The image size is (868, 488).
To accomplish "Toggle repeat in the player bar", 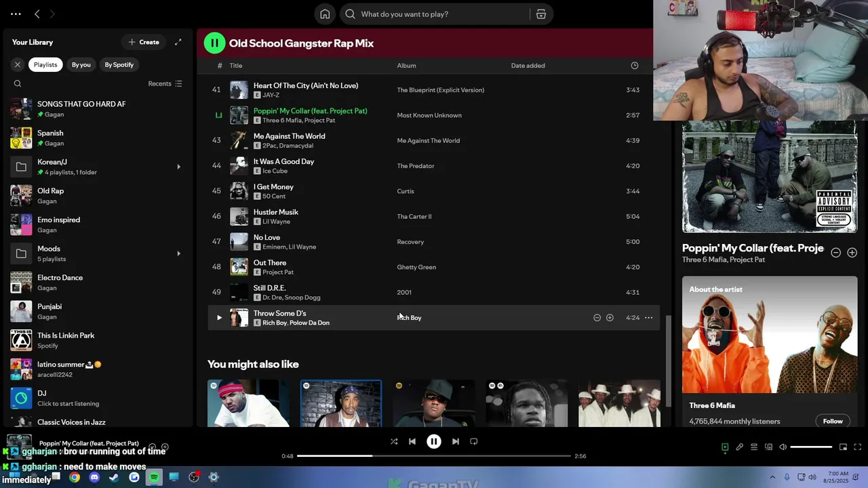I will click(474, 441).
